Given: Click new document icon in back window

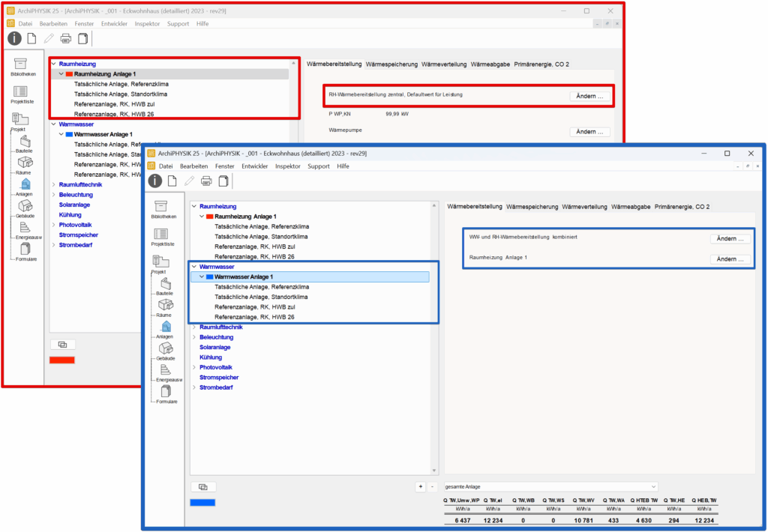Looking at the screenshot, I should tap(31, 38).
